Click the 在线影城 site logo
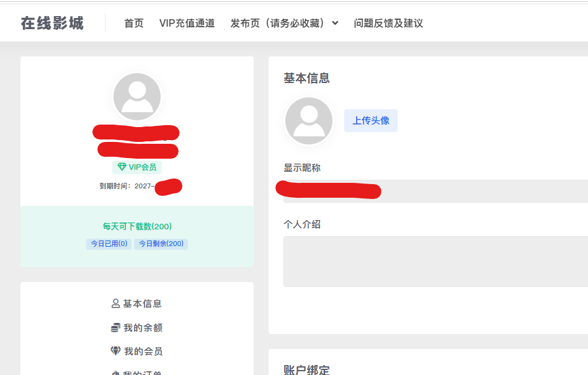The image size is (588, 375). [x=52, y=23]
